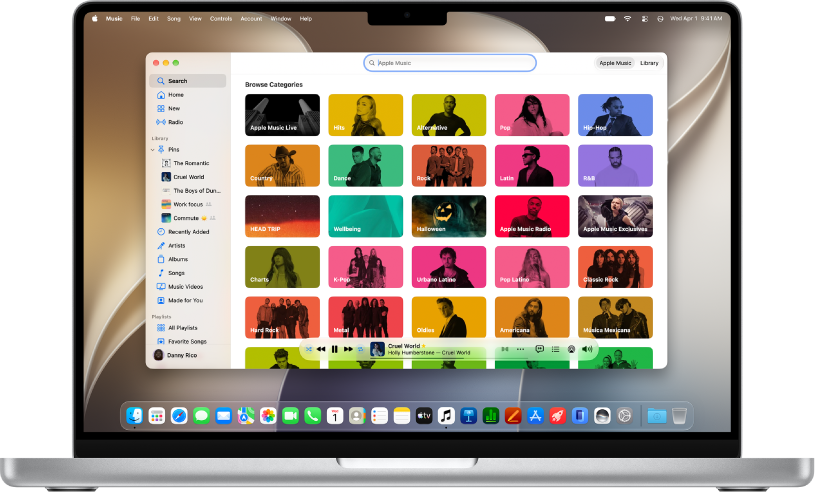This screenshot has height=492, width=818.
Task: Toggle shuffle in the playback bar
Action: (x=309, y=349)
